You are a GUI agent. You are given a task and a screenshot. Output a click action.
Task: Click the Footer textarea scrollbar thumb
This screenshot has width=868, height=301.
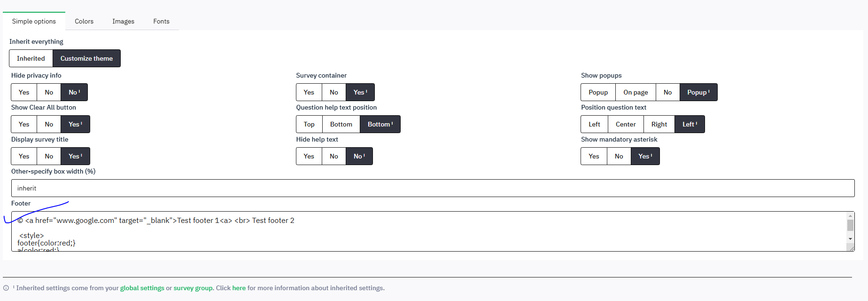850,225
